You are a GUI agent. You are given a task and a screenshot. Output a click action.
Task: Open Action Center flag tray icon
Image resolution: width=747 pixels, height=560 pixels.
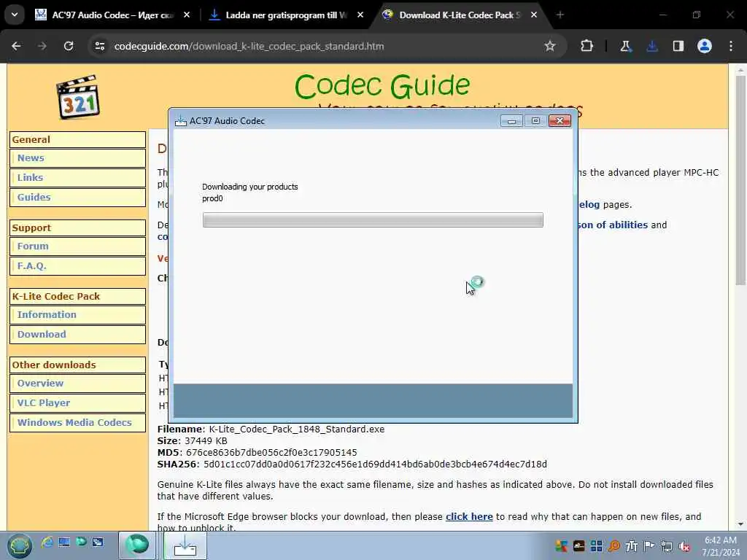[x=649, y=545]
